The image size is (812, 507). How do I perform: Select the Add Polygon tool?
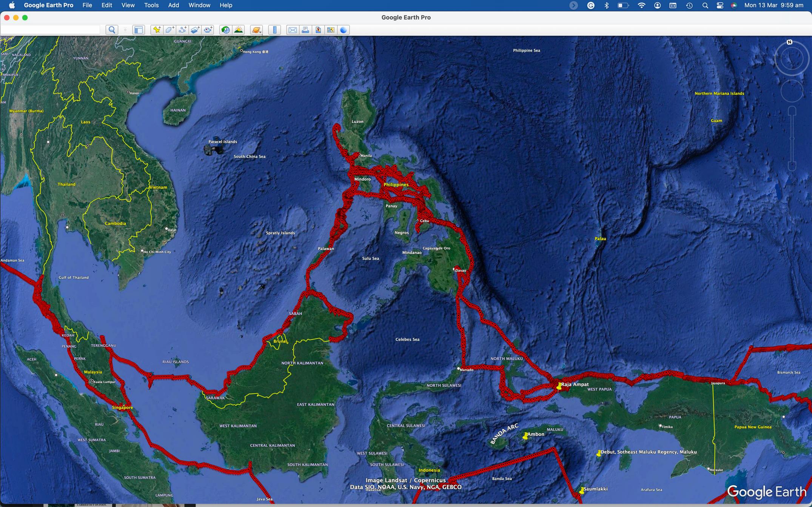coord(169,30)
